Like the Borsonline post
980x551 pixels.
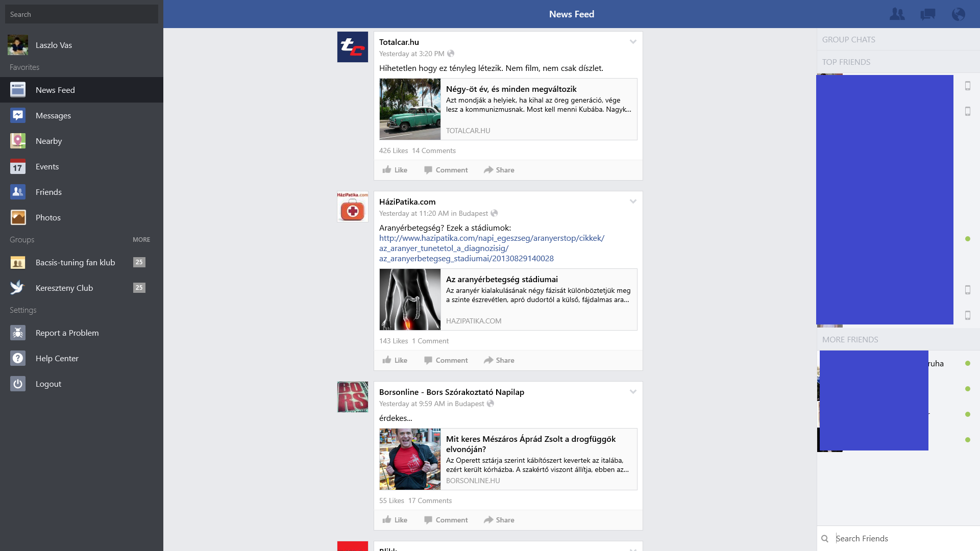tap(395, 520)
